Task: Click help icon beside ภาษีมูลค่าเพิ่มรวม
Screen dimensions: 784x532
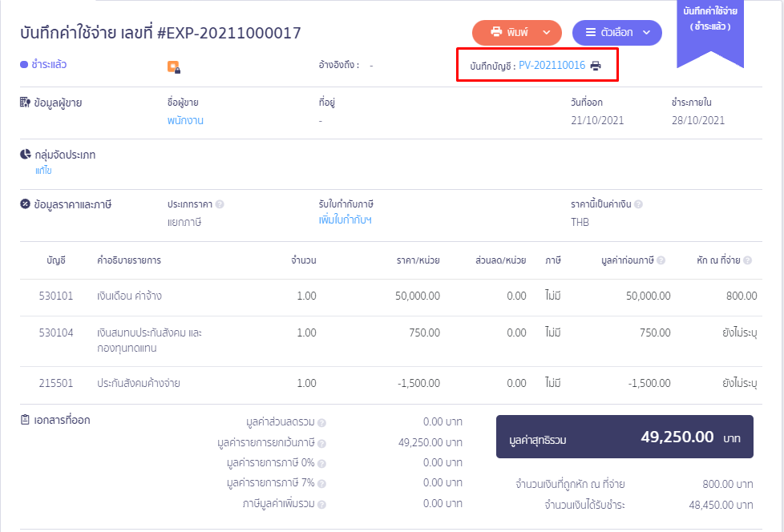Action: click(321, 505)
